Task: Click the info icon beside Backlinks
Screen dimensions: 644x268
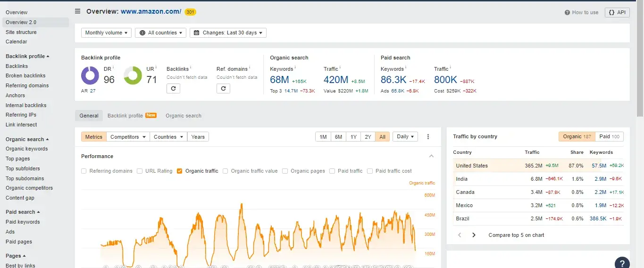Action: [x=191, y=67]
